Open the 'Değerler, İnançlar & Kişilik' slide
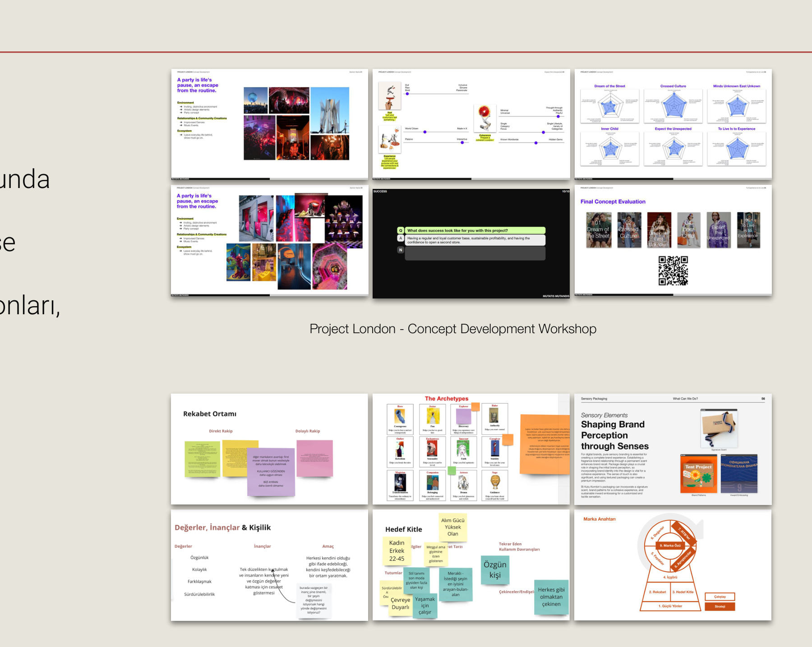 269,565
